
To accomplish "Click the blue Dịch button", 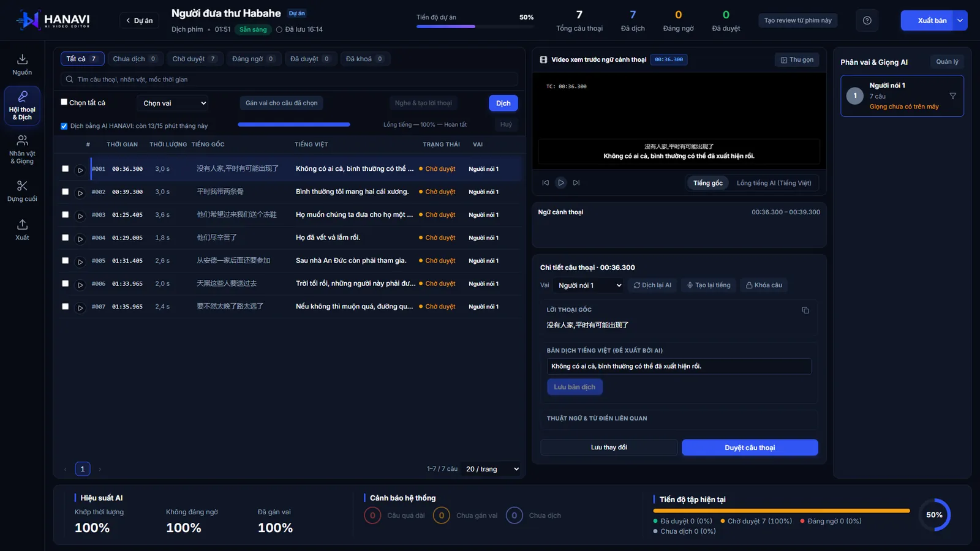I will (x=503, y=103).
